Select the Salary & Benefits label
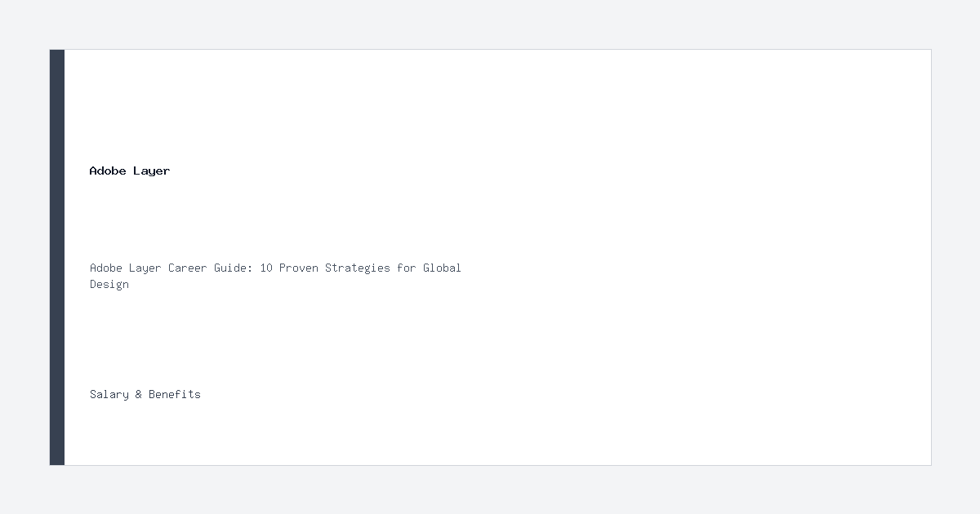The width and height of the screenshot is (980, 514). pos(145,394)
